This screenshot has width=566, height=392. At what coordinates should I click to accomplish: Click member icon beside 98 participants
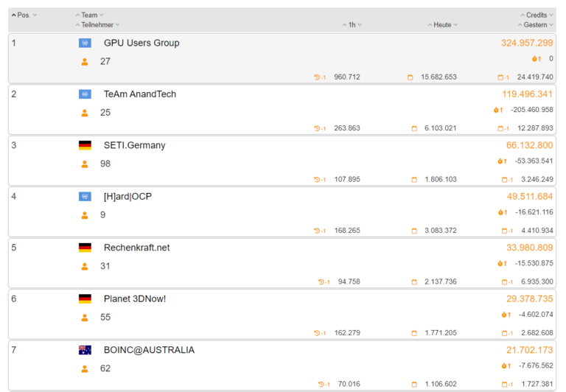(x=85, y=164)
